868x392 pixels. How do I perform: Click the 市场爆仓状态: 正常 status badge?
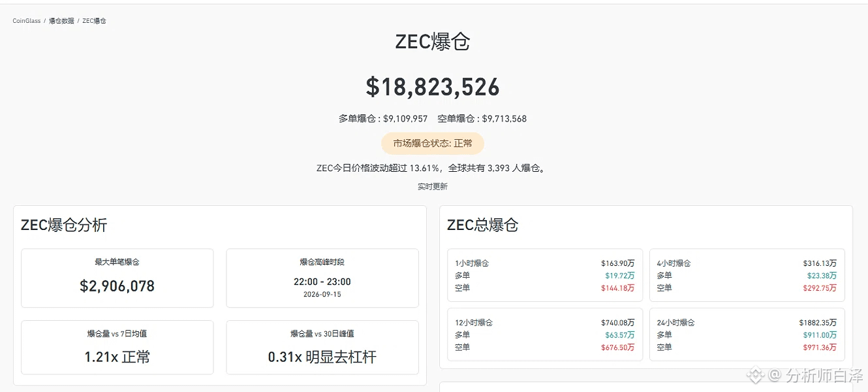click(433, 143)
